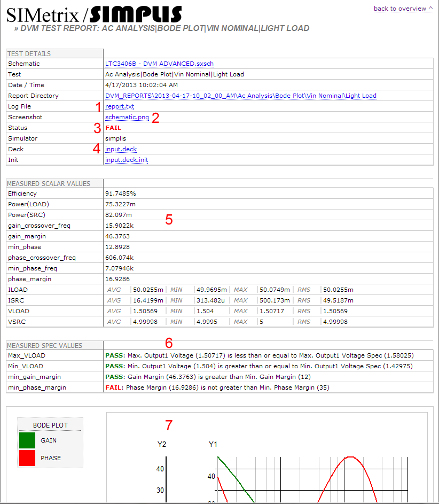Click the phase_margin value 16.9286
This screenshot has width=439, height=504.
(x=117, y=279)
